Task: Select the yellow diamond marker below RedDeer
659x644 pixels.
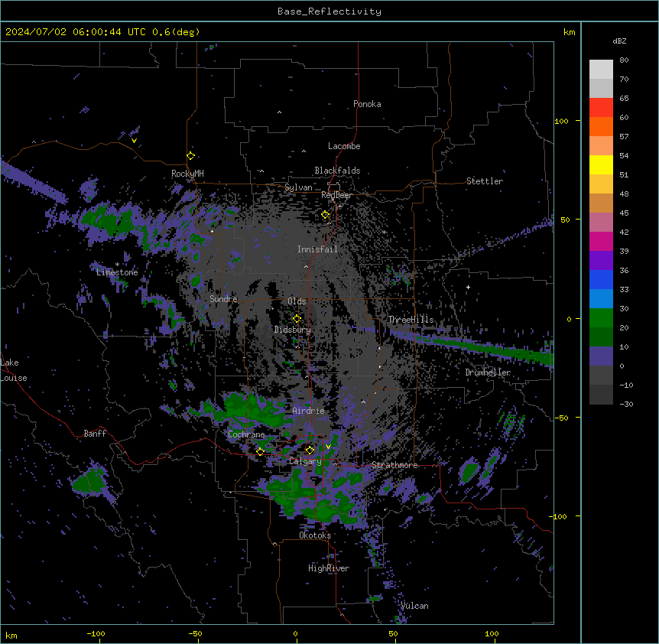Action: [326, 215]
